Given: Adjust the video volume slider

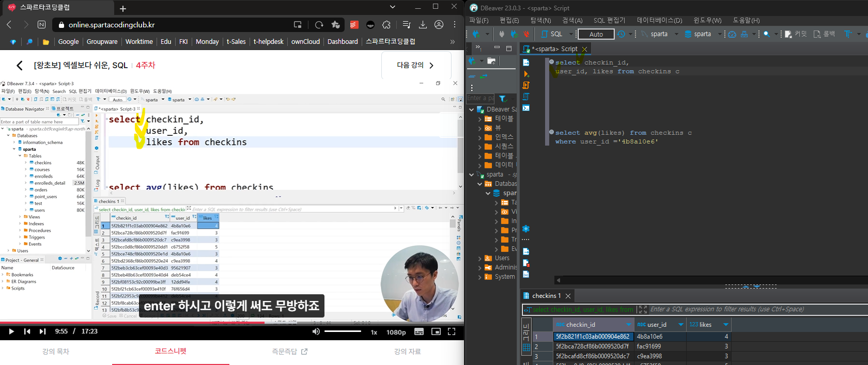Looking at the screenshot, I should [x=343, y=331].
